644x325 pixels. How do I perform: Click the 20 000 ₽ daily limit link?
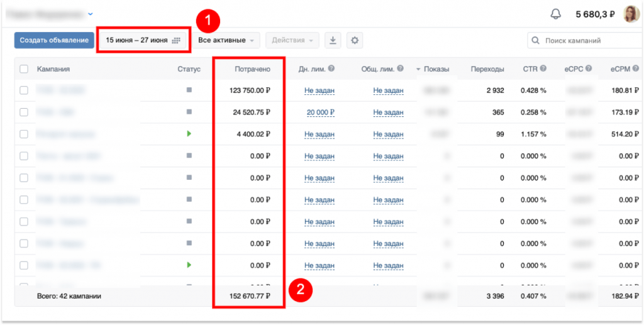319,113
